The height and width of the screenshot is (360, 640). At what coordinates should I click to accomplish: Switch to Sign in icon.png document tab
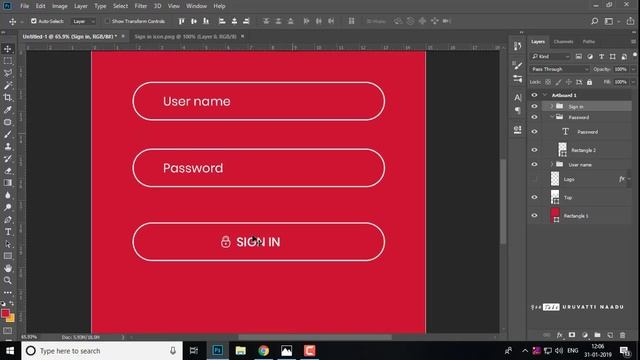point(185,36)
